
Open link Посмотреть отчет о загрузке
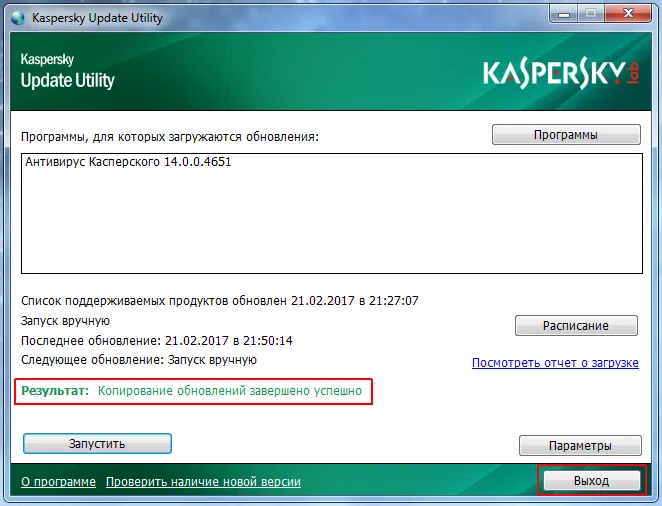tap(555, 363)
